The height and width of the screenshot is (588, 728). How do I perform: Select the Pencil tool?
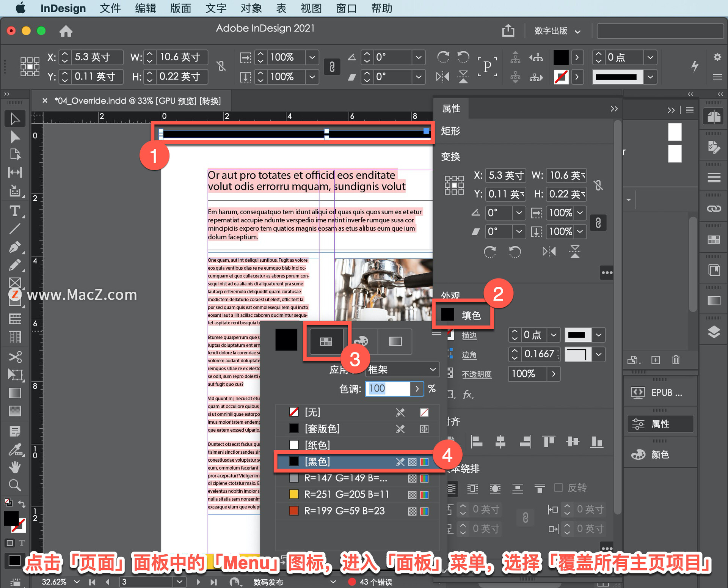15,265
